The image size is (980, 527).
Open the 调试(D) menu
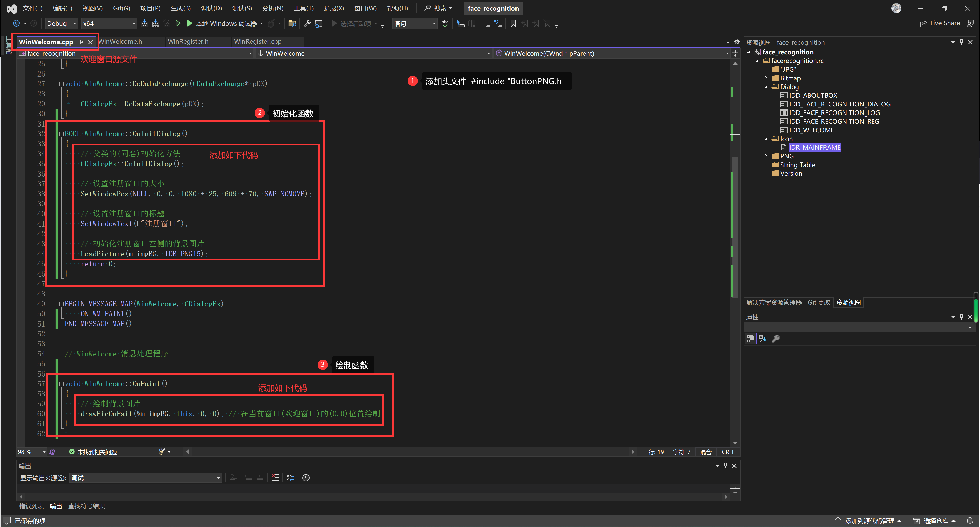coord(211,8)
